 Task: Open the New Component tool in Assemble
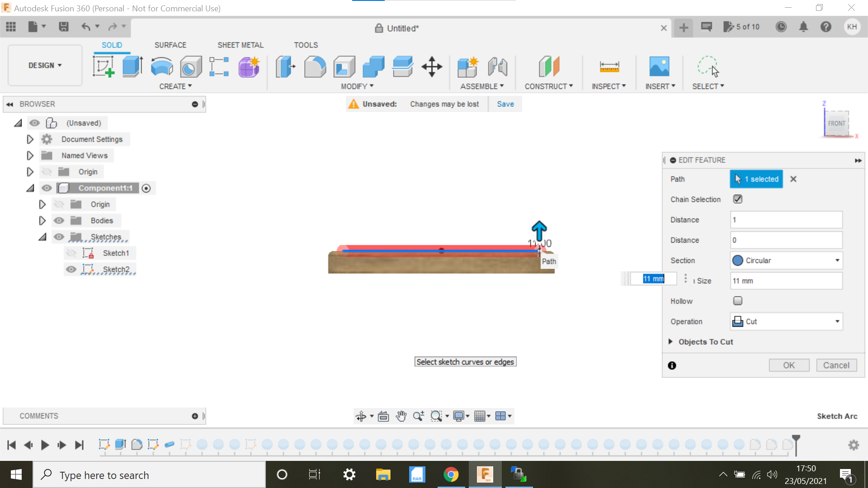pos(468,66)
